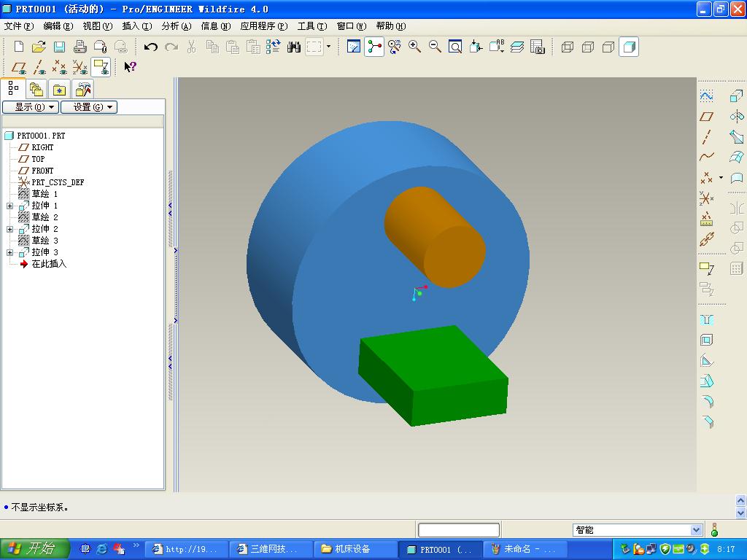The height and width of the screenshot is (560, 747).
Task: Click the Context help arrow icon
Action: point(130,67)
